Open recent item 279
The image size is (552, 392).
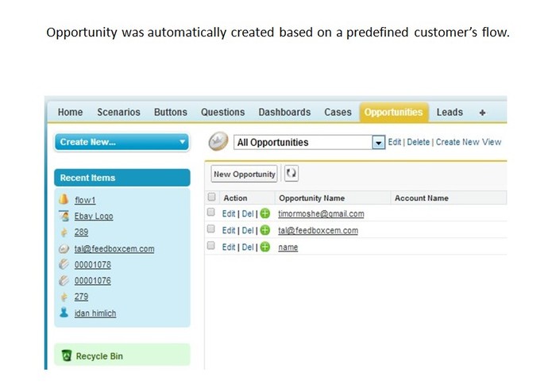click(x=81, y=297)
